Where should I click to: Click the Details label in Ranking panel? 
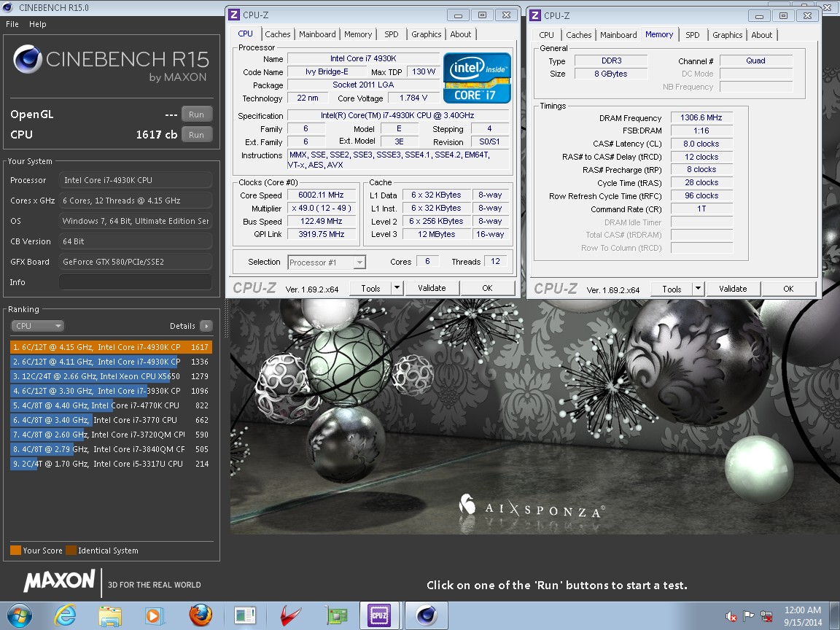(182, 326)
